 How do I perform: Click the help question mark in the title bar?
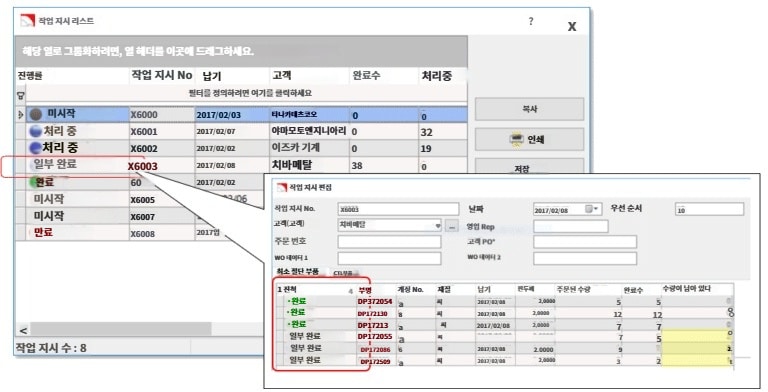[531, 21]
